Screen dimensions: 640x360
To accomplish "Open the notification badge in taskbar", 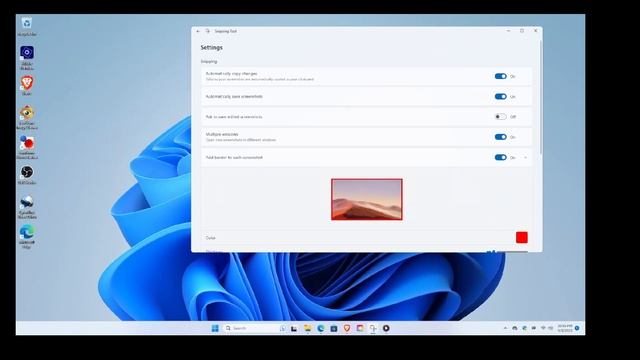I will [577, 328].
